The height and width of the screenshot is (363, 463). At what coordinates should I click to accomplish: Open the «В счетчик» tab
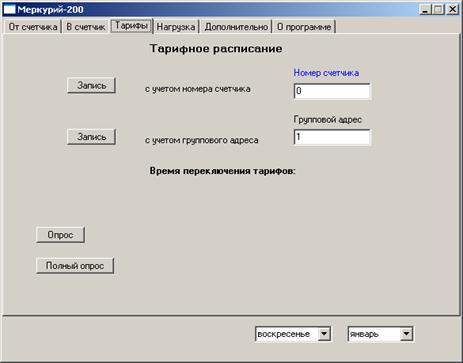[86, 27]
